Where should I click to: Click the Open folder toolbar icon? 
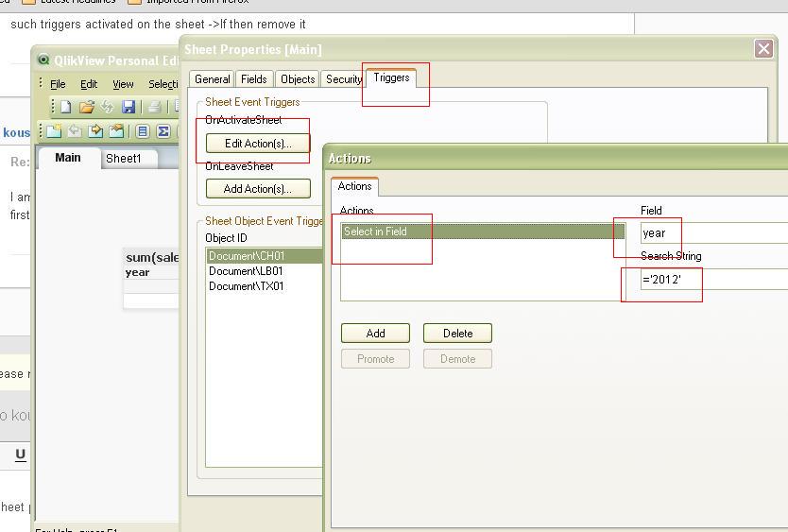pos(86,107)
